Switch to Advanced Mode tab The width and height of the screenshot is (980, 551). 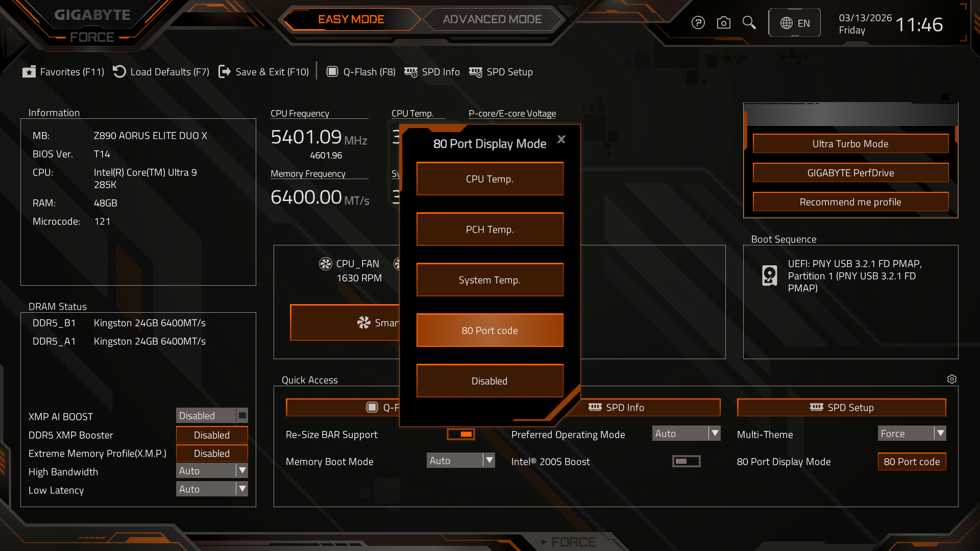tap(492, 19)
